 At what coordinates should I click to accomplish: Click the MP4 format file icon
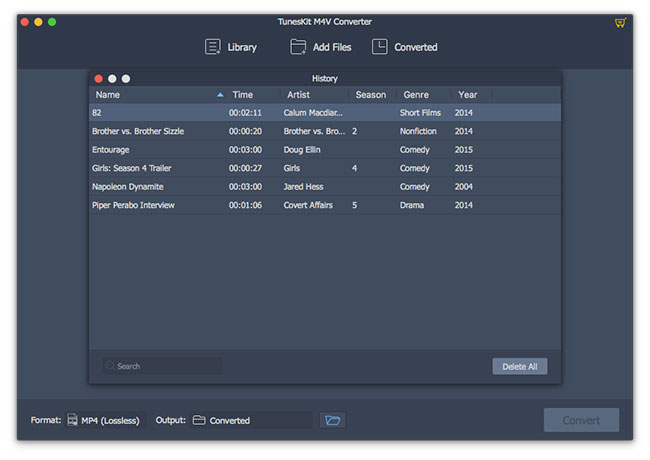(x=72, y=420)
